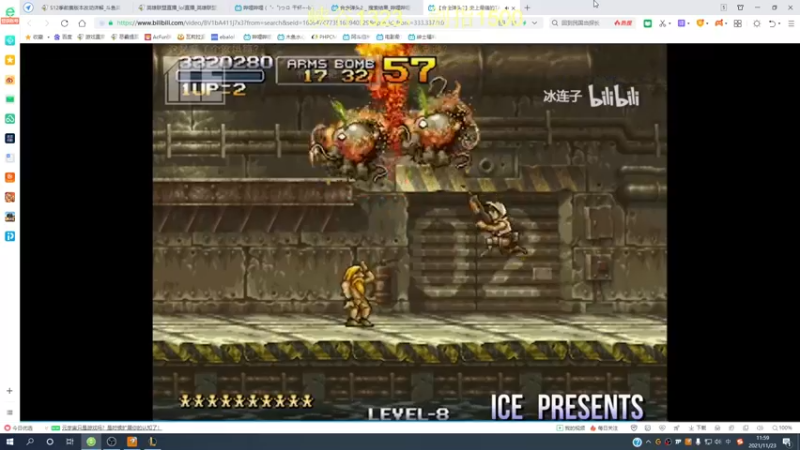800x450 pixels.
Task: Open Task View on the taskbar
Action: click(x=70, y=442)
